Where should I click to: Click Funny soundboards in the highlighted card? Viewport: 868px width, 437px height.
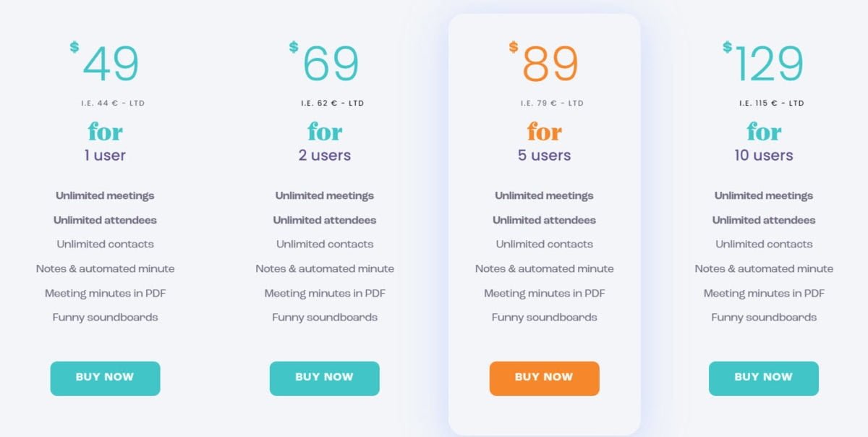[544, 317]
